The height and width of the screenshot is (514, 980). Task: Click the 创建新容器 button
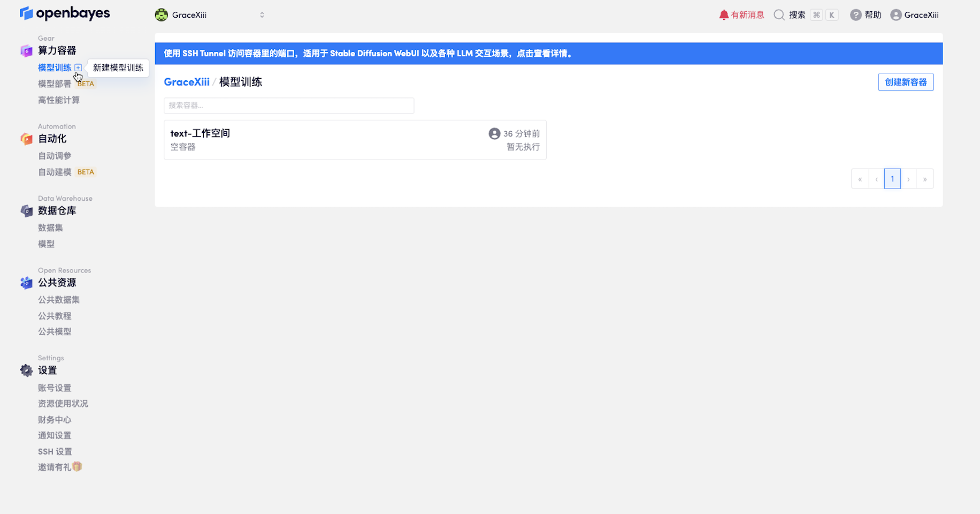(906, 82)
